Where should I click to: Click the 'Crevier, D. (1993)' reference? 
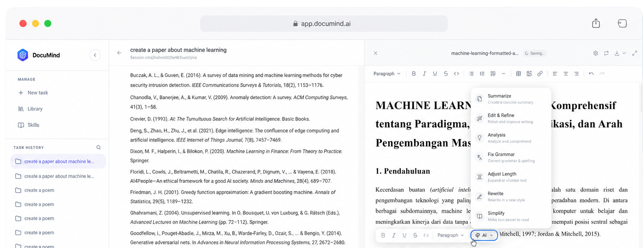coord(220,119)
